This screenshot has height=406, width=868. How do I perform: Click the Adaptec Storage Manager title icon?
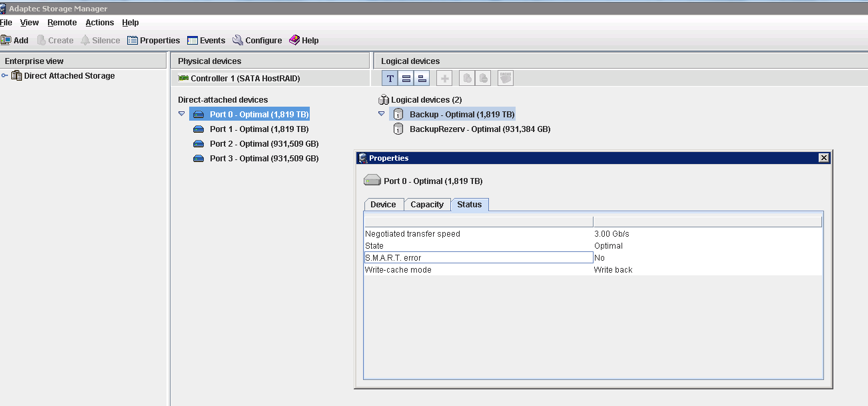tap(3, 9)
